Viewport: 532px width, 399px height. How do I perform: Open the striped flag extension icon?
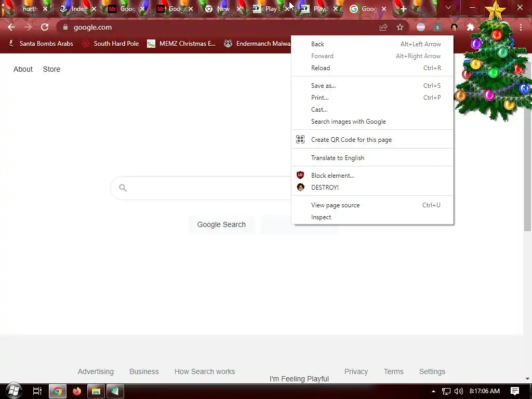point(421,27)
